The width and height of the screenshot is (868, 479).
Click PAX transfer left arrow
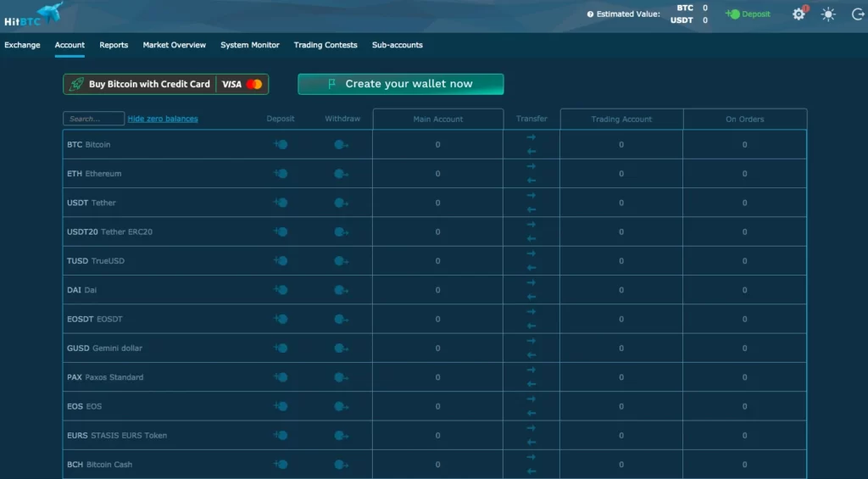coord(531,384)
